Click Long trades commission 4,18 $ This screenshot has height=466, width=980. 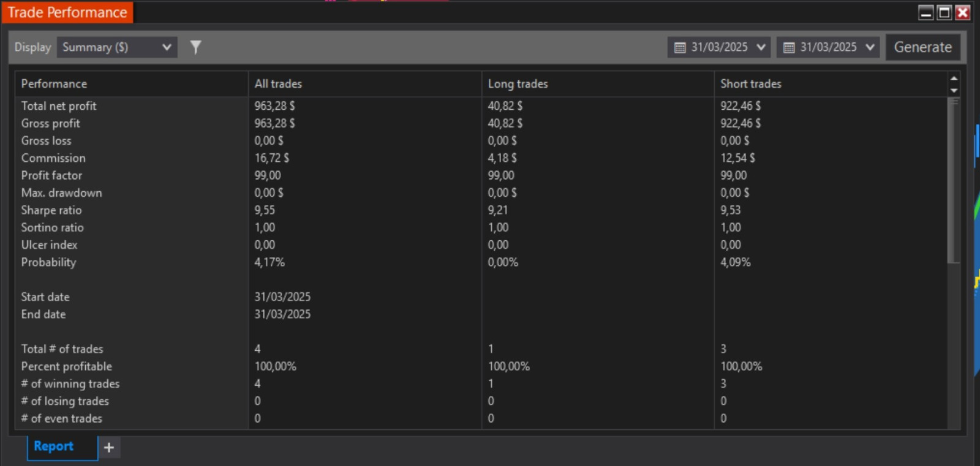pyautogui.click(x=502, y=158)
